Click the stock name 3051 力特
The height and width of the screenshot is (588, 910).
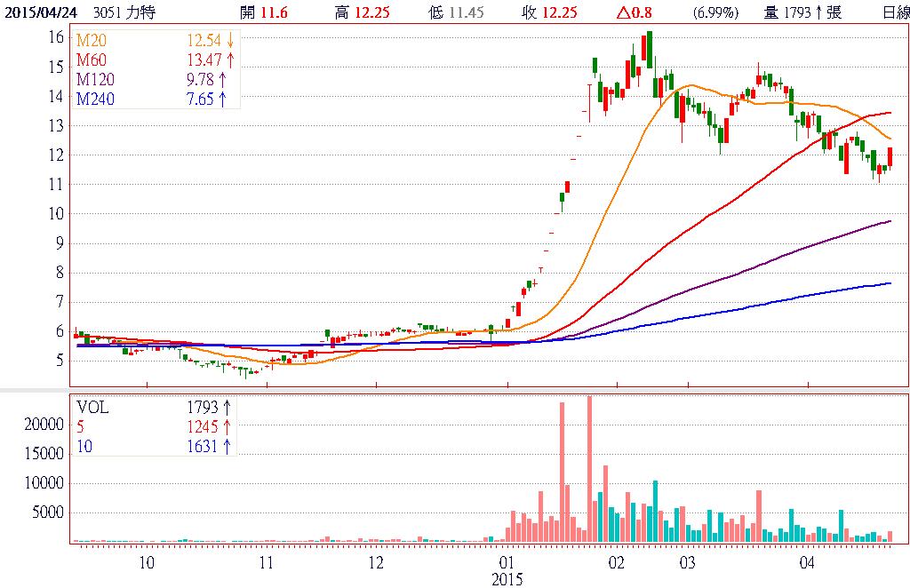(124, 13)
